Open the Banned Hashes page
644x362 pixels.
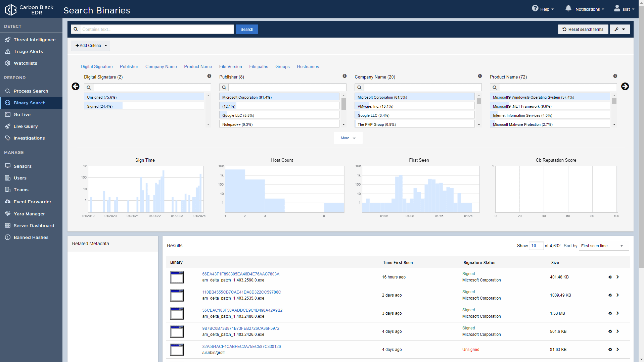31,237
